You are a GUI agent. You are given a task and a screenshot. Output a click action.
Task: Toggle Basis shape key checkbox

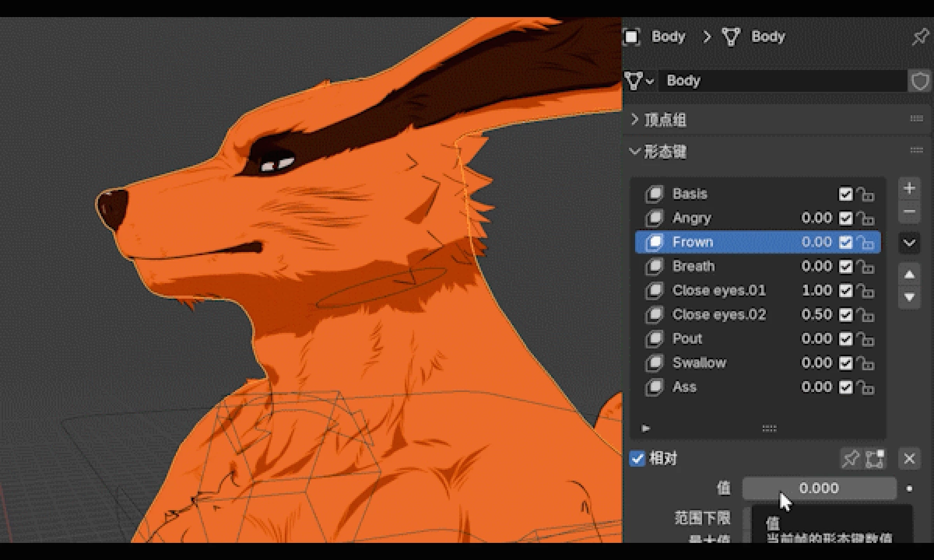click(x=846, y=194)
